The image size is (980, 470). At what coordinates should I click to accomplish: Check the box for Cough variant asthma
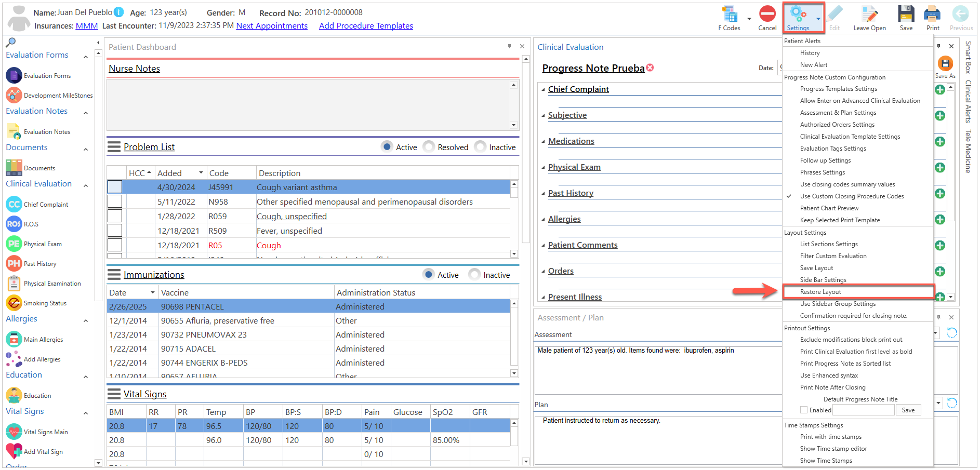pyautogui.click(x=115, y=187)
